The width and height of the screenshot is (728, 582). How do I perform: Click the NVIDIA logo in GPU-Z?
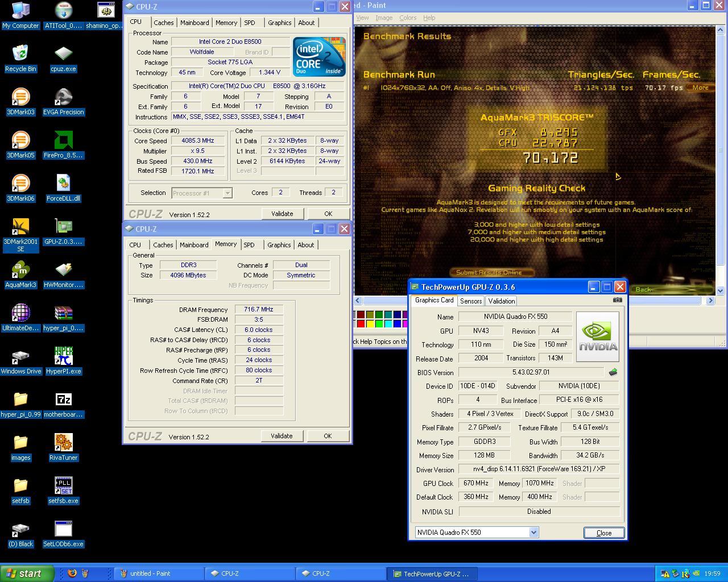click(x=597, y=336)
